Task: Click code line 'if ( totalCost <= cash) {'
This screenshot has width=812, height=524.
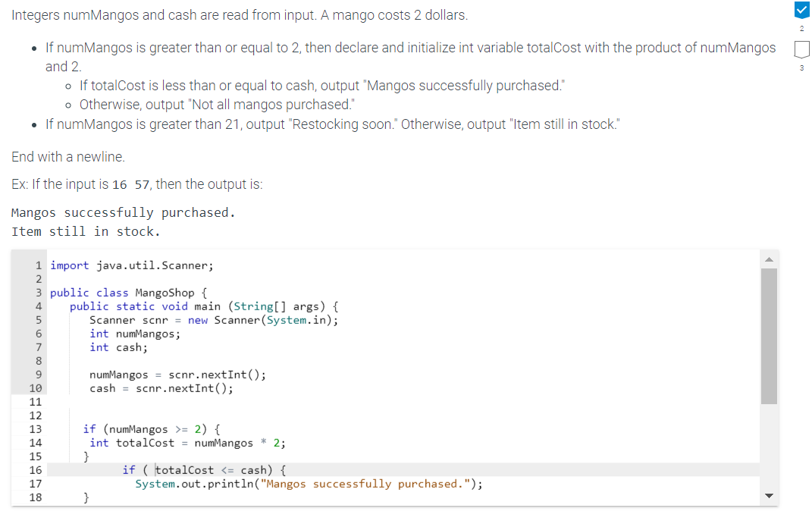Action: tap(204, 470)
